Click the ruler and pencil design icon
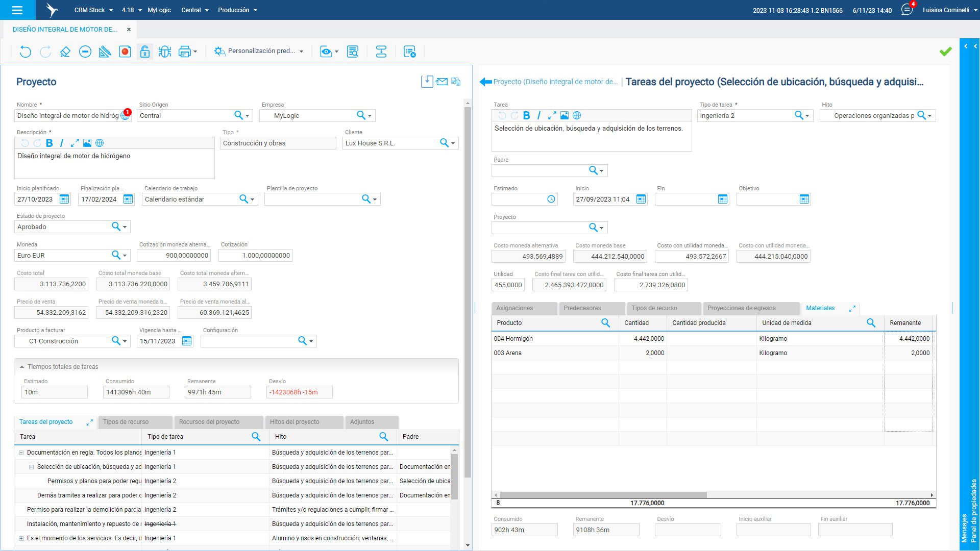The width and height of the screenshot is (980, 551). (x=105, y=52)
